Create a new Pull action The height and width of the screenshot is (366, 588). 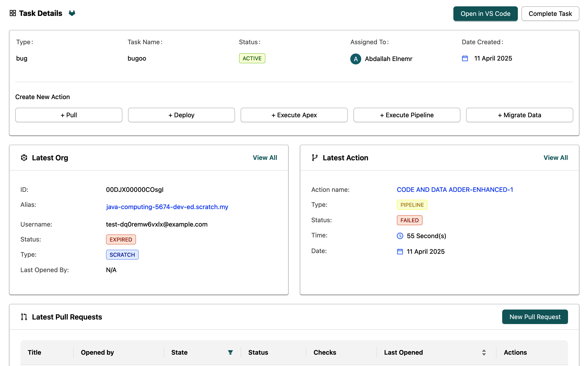[x=69, y=115]
